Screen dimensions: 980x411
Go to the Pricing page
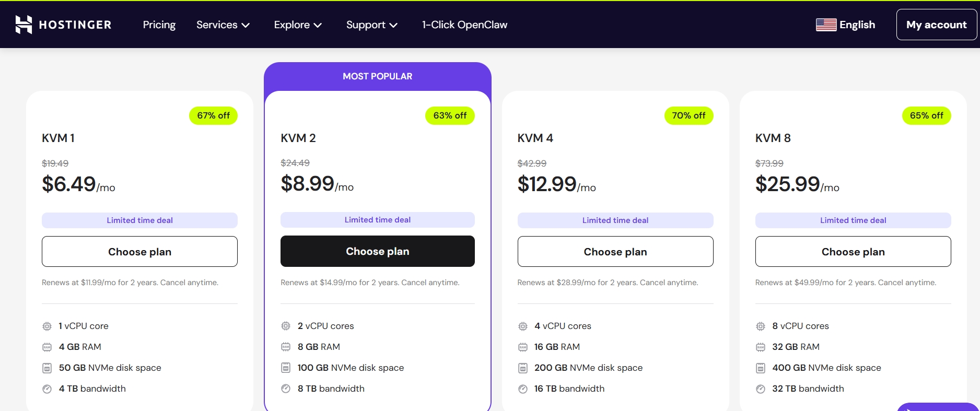[159, 25]
